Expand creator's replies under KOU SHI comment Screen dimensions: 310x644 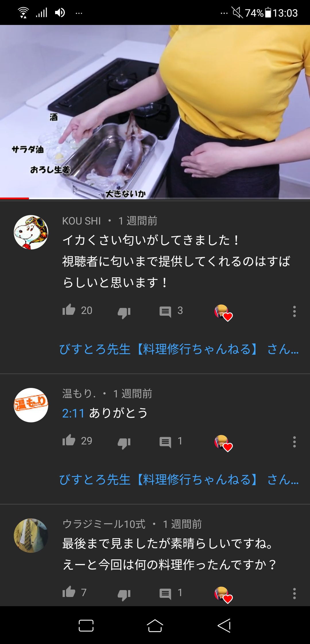[x=179, y=349]
